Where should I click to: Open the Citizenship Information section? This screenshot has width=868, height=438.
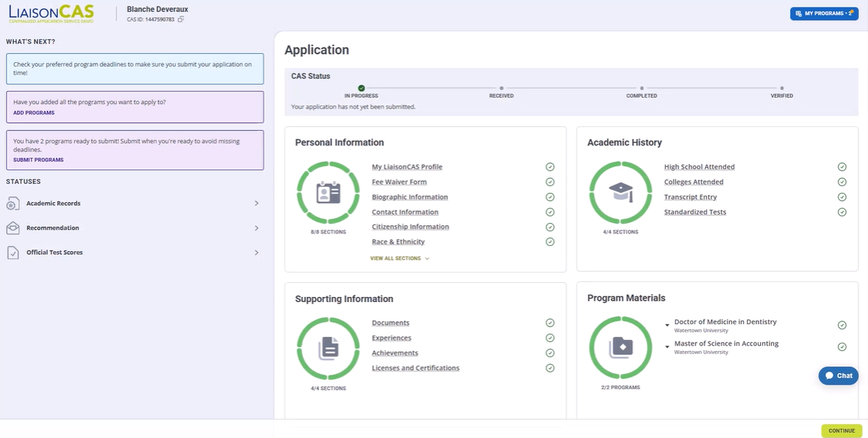point(410,227)
